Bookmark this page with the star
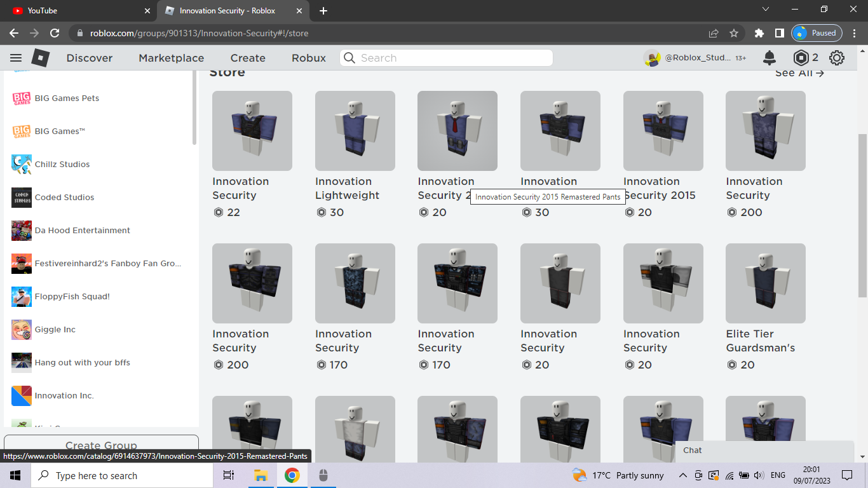The height and width of the screenshot is (488, 868). [x=734, y=33]
